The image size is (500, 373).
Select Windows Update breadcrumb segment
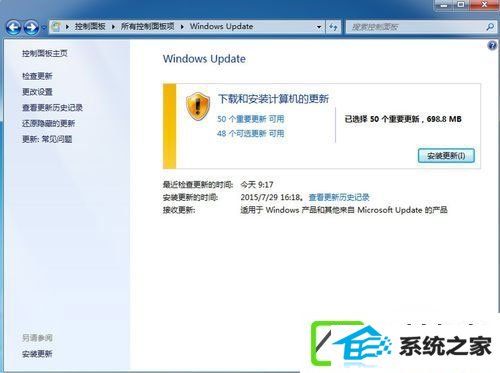(x=221, y=26)
